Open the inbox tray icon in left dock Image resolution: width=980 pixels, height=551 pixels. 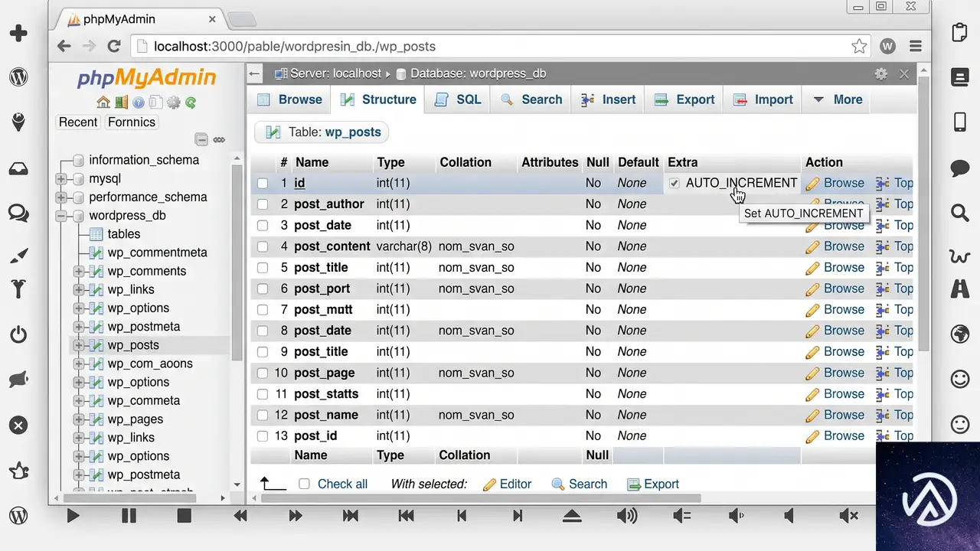click(18, 169)
